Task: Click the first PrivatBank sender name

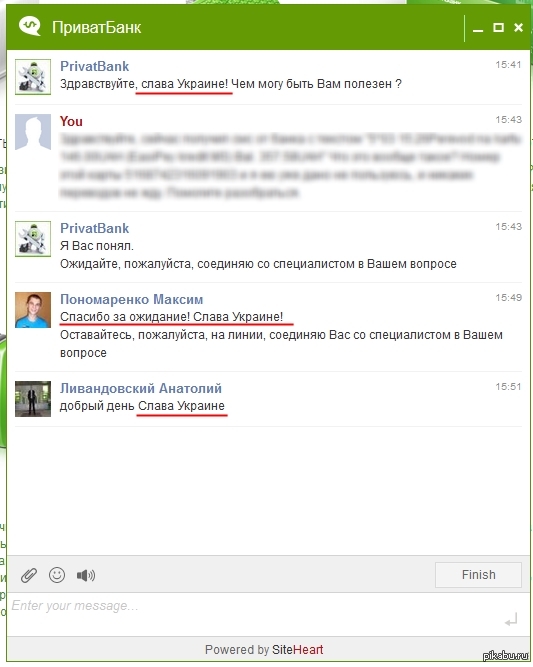Action: (94, 66)
